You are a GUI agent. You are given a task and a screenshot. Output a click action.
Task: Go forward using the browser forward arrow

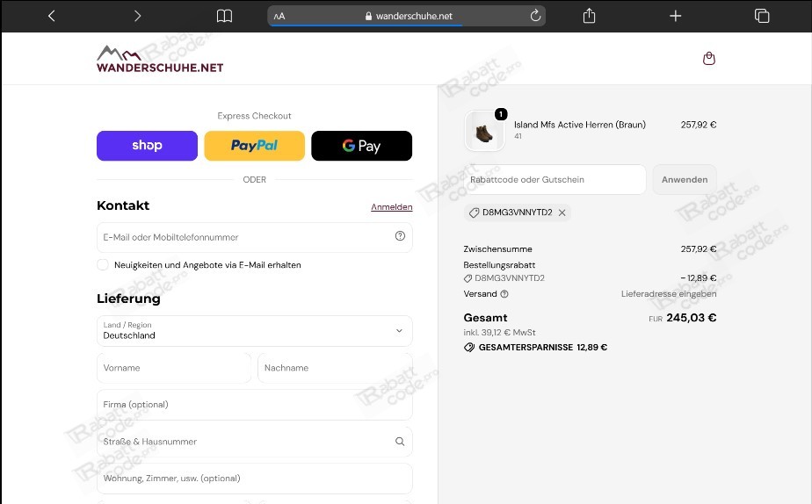(x=137, y=16)
